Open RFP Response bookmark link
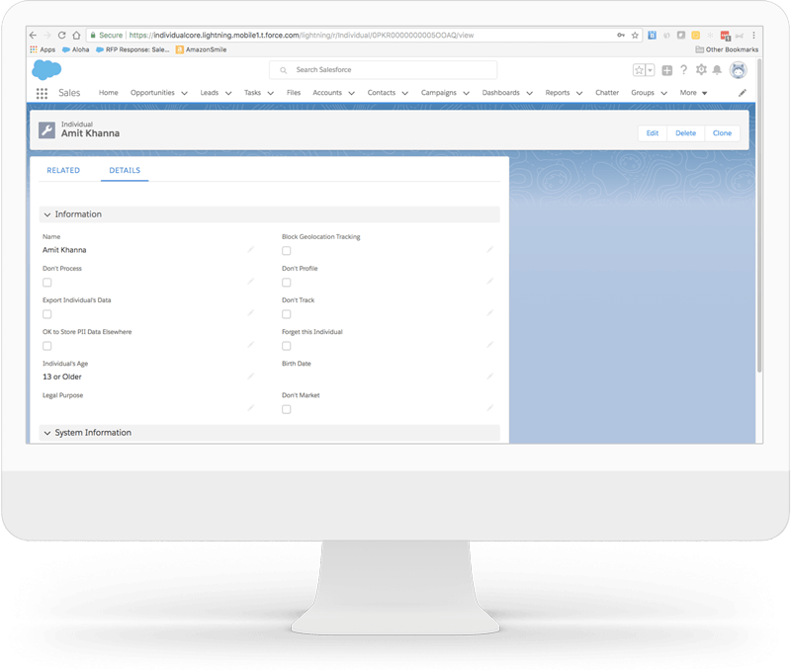This screenshot has width=791, height=672. [x=132, y=49]
